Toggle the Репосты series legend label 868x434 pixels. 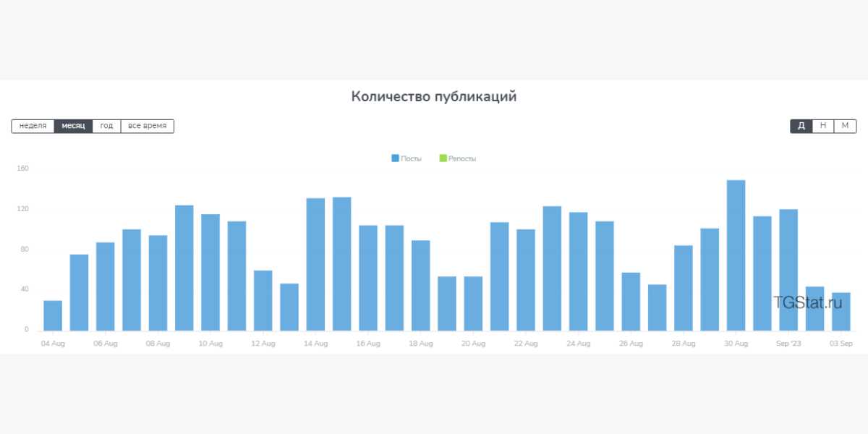(462, 158)
